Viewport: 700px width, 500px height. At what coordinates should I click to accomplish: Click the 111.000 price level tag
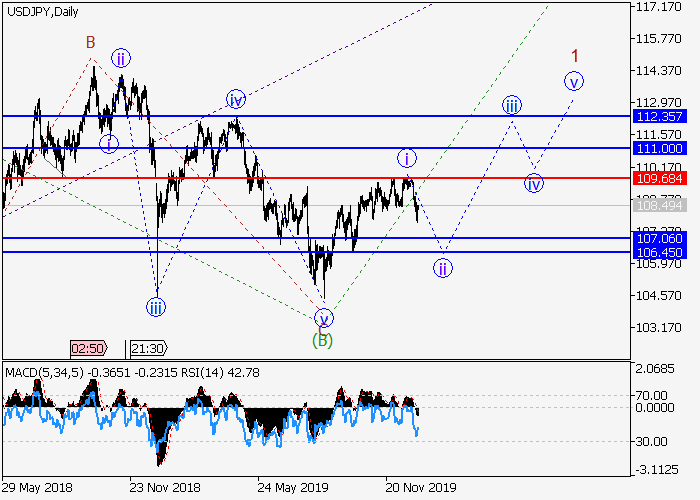pos(657,148)
